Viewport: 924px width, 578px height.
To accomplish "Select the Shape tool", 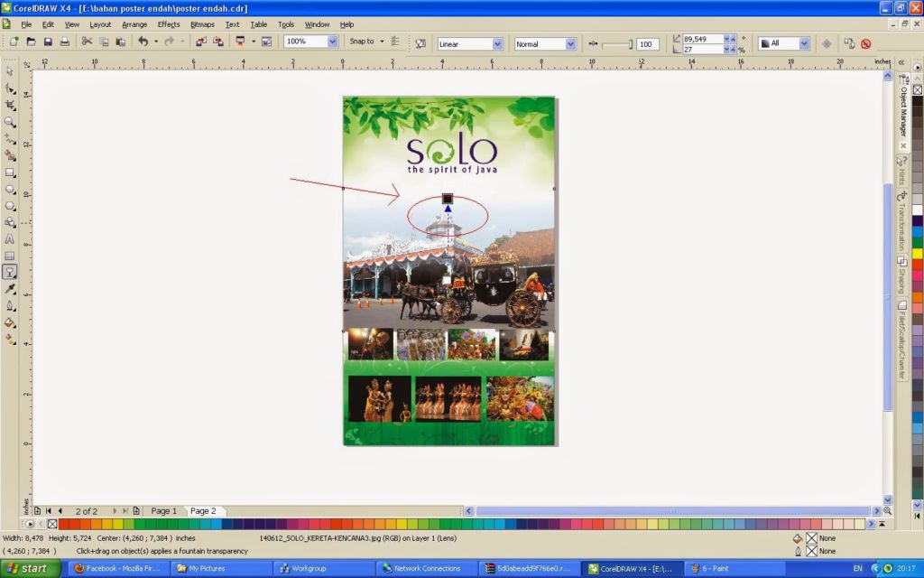I will coord(10,89).
